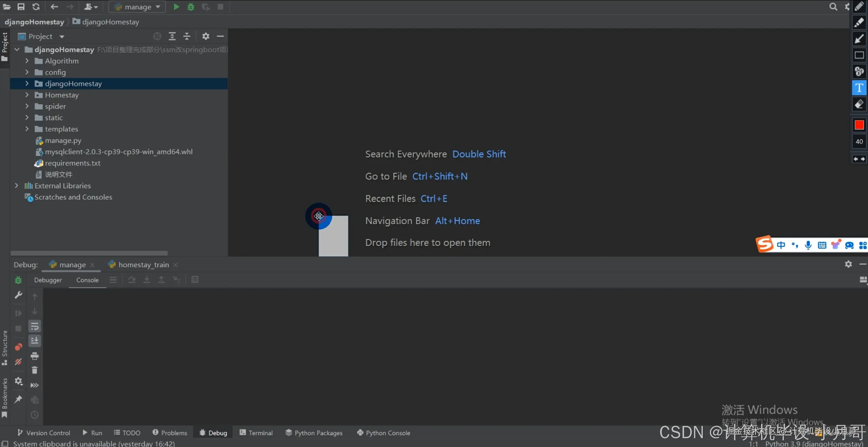868x447 pixels.
Task: Reload all from disk using sync icon
Action: (36, 7)
